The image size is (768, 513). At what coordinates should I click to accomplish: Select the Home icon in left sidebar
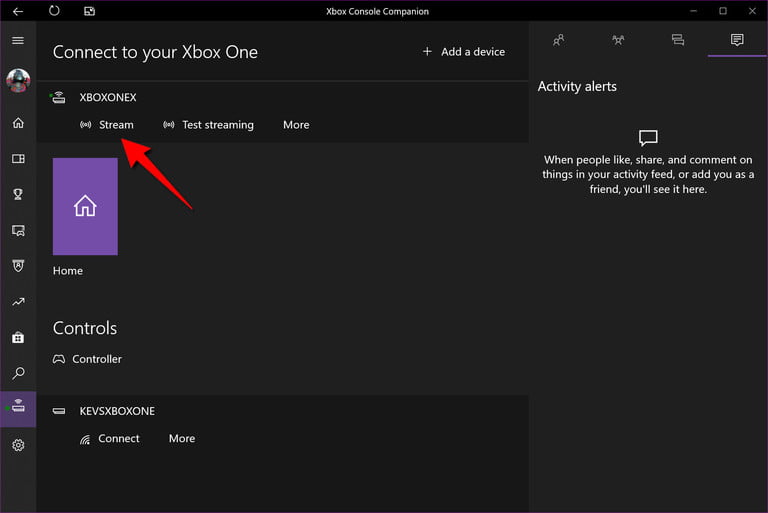(x=18, y=123)
